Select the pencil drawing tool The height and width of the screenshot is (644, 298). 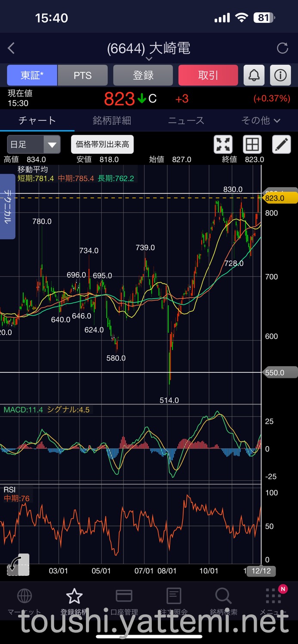coord(281,145)
